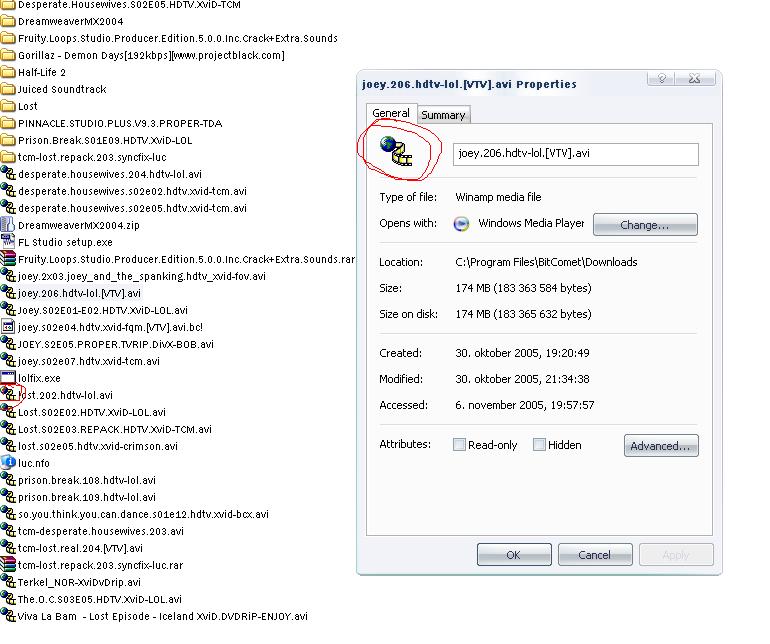Select the Desperate.Housewives.S02E05.HDTV.XviD-TCM folder name
770x644 pixels.
pos(129,5)
